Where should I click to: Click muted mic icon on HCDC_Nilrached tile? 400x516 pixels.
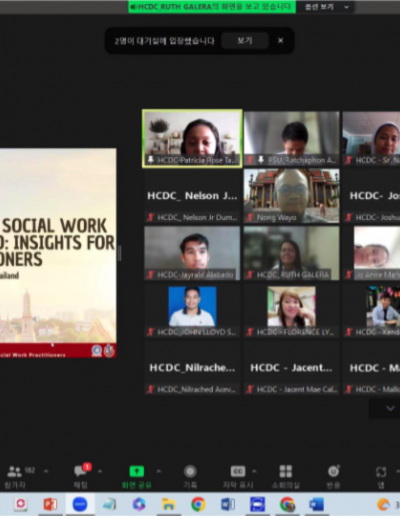pyautogui.click(x=151, y=389)
